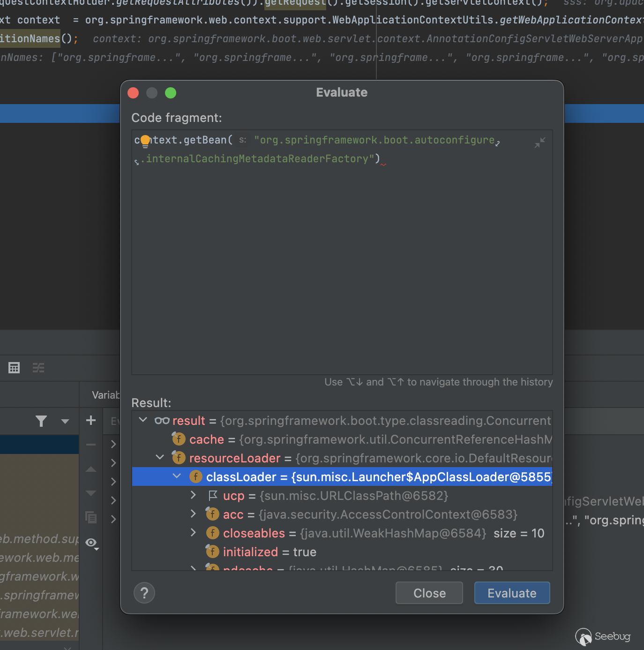This screenshot has height=650, width=644.
Task: Open the dropdown arrow beside the filter
Action: coord(65,421)
